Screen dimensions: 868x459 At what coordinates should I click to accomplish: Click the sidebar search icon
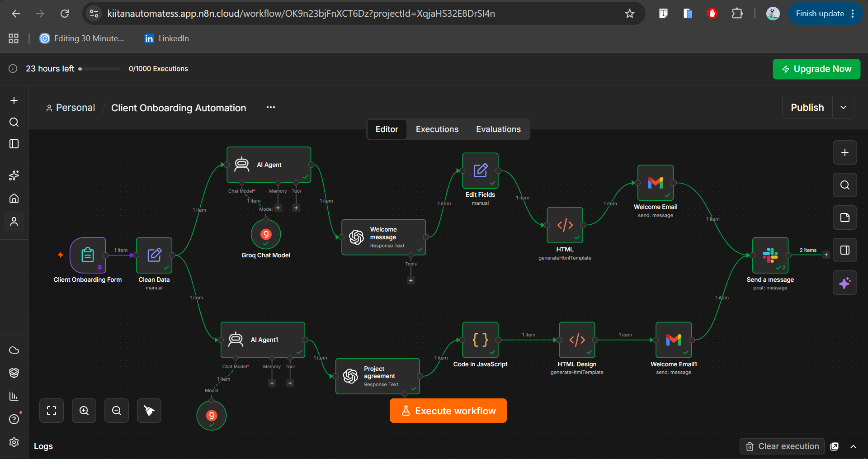(x=14, y=122)
